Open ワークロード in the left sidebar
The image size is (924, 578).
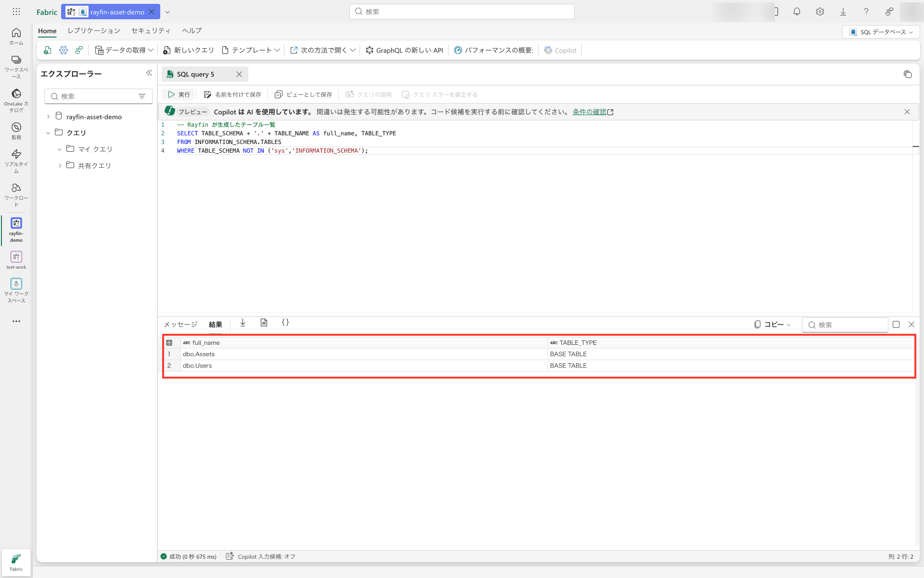coord(16,195)
